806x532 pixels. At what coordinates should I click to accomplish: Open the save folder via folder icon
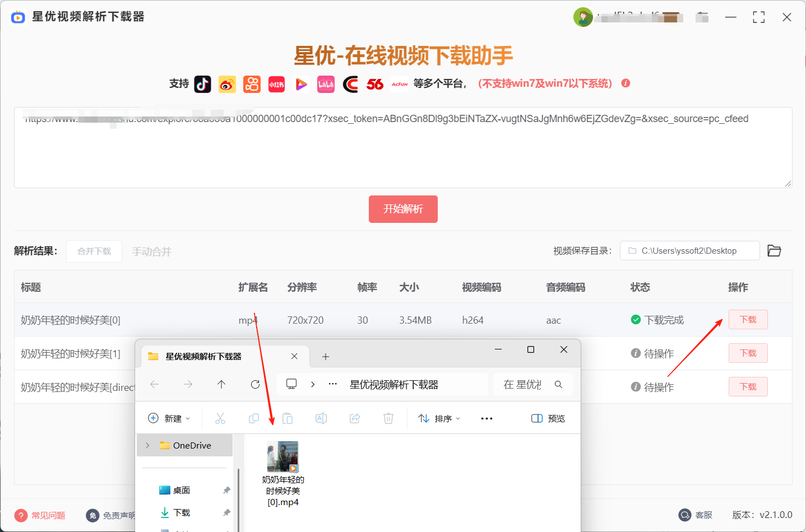(x=774, y=251)
